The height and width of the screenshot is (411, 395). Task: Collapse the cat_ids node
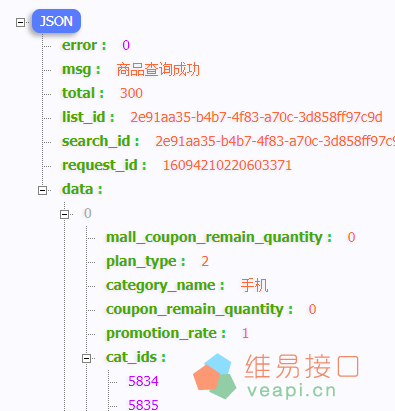pos(87,358)
